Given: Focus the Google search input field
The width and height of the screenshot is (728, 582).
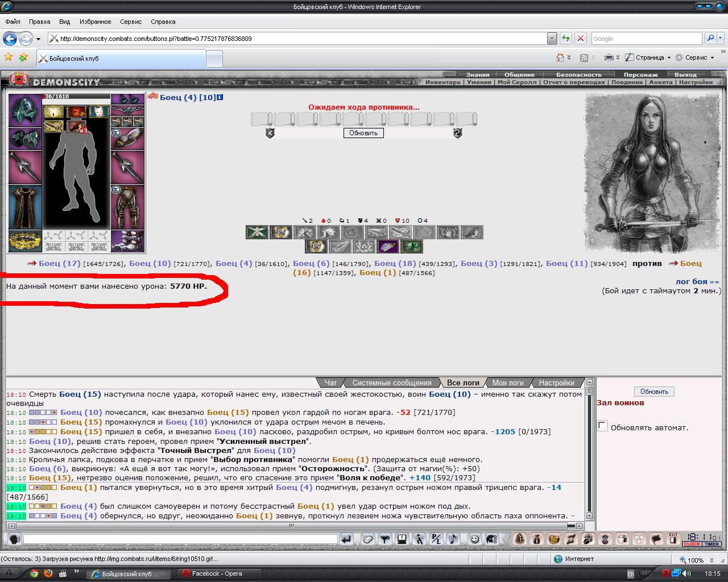Looking at the screenshot, I should [x=647, y=39].
